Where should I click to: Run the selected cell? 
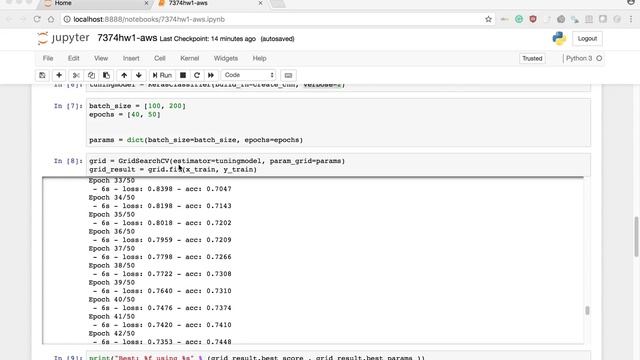click(162, 76)
